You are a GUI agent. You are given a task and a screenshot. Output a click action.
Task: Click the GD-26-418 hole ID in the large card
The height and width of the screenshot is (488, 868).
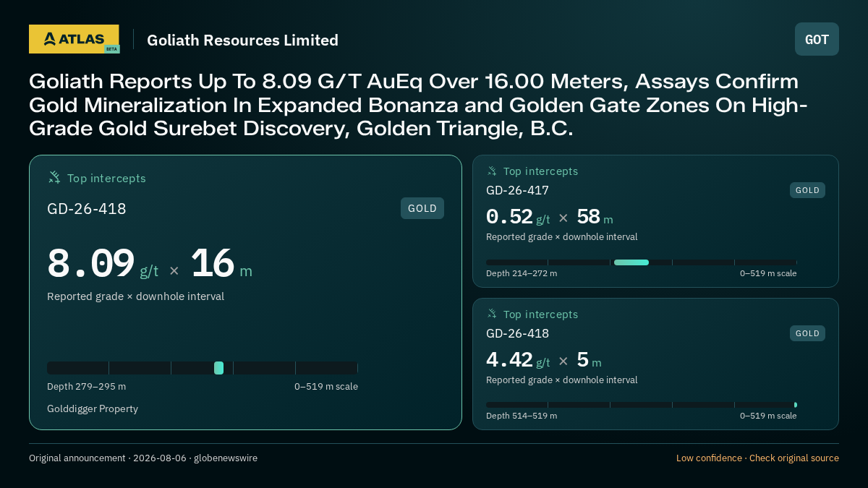click(x=87, y=209)
